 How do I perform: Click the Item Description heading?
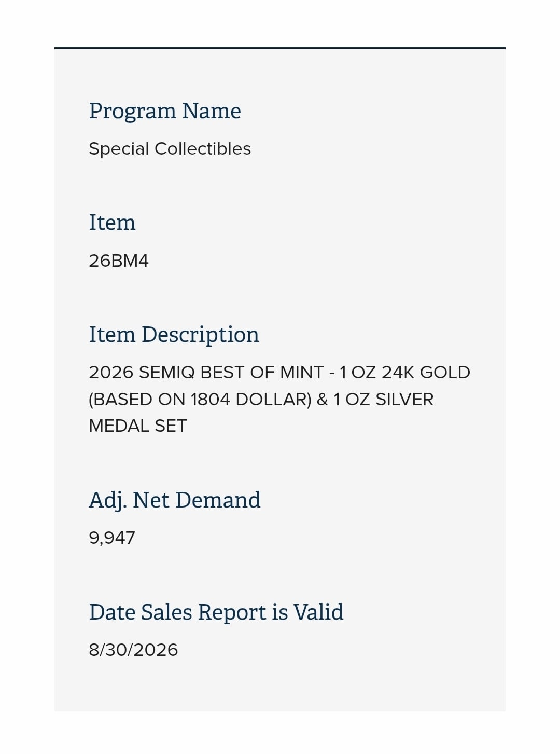coord(174,335)
